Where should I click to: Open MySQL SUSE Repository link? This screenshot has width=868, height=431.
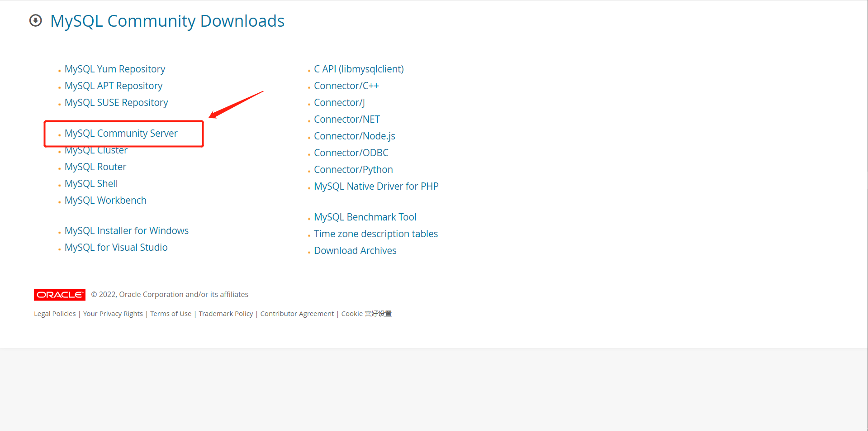pos(116,103)
